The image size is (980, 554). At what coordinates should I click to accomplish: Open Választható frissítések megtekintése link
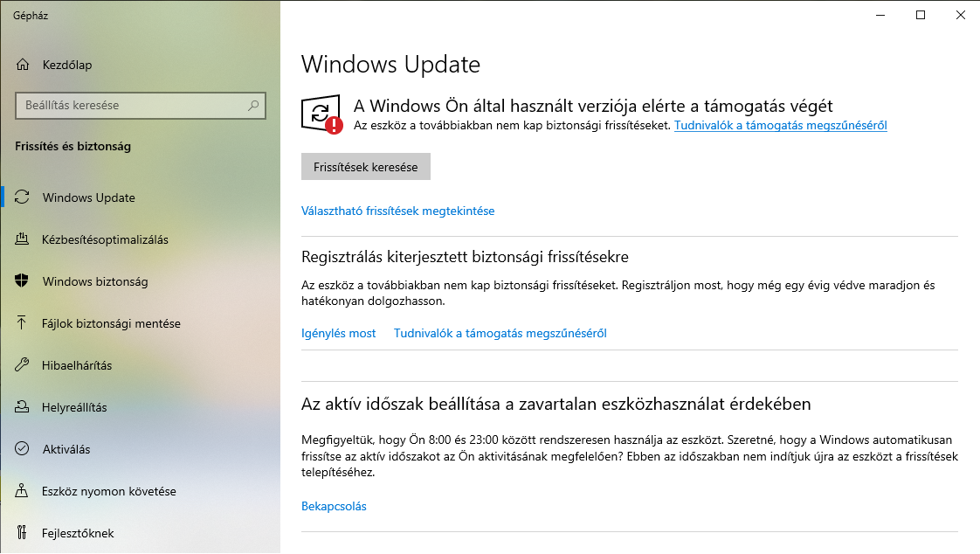[397, 211]
